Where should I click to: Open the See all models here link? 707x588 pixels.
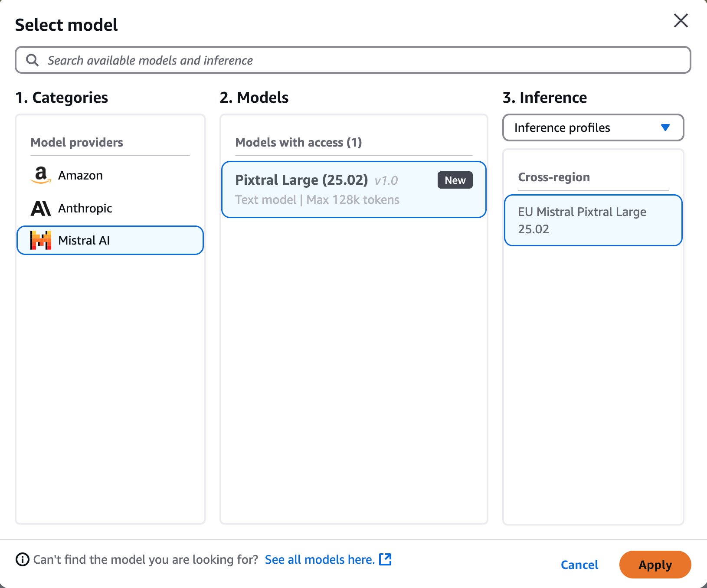(x=320, y=560)
